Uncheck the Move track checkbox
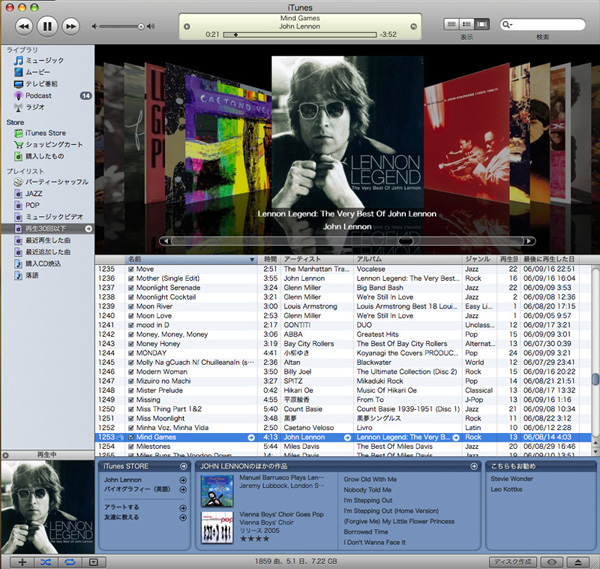Image resolution: width=600 pixels, height=569 pixels. pos(131,269)
